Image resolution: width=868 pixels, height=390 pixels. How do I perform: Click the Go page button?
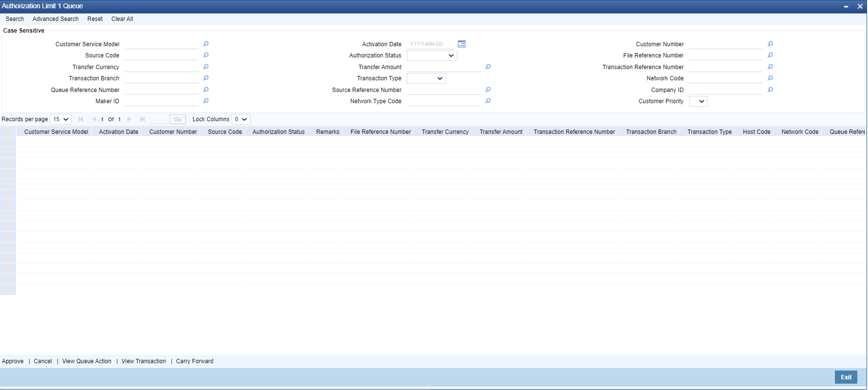pos(178,119)
